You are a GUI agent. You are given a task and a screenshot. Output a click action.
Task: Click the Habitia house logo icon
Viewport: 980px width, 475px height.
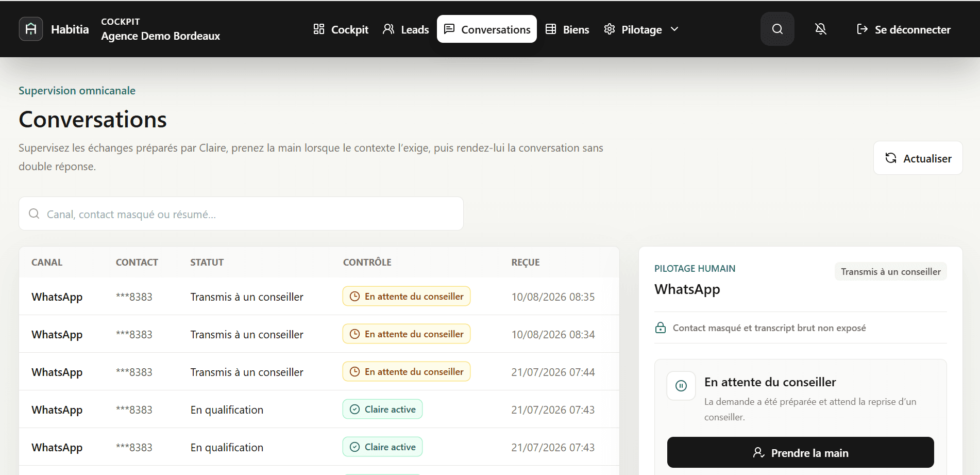pyautogui.click(x=31, y=29)
